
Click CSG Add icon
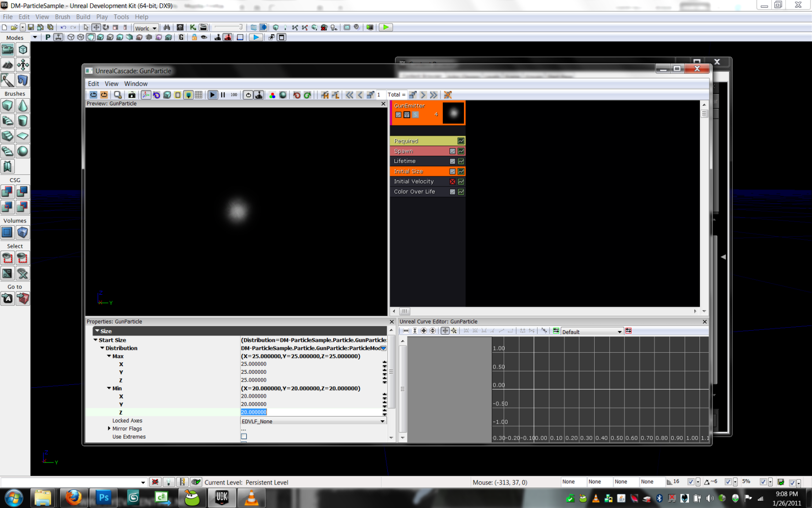coord(8,192)
